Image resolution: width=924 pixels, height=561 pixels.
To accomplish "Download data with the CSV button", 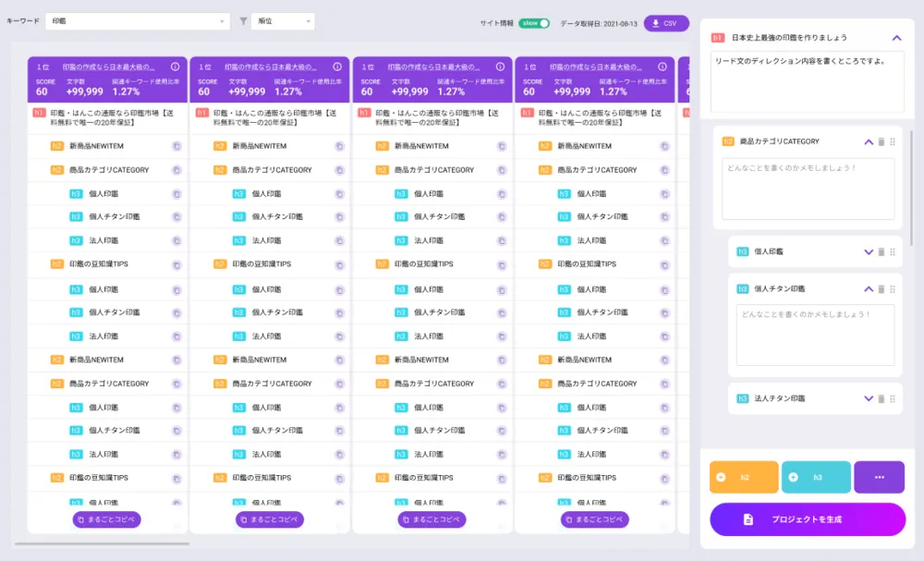I will (666, 23).
